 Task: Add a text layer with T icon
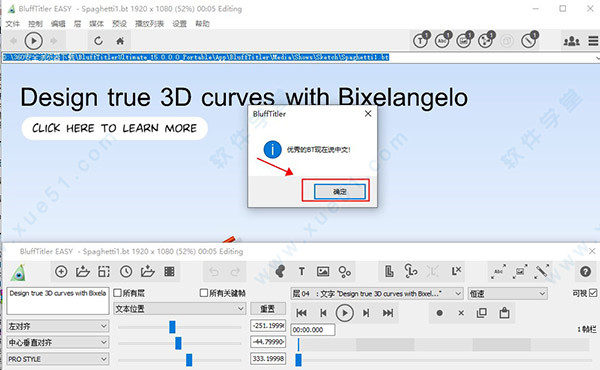[302, 272]
